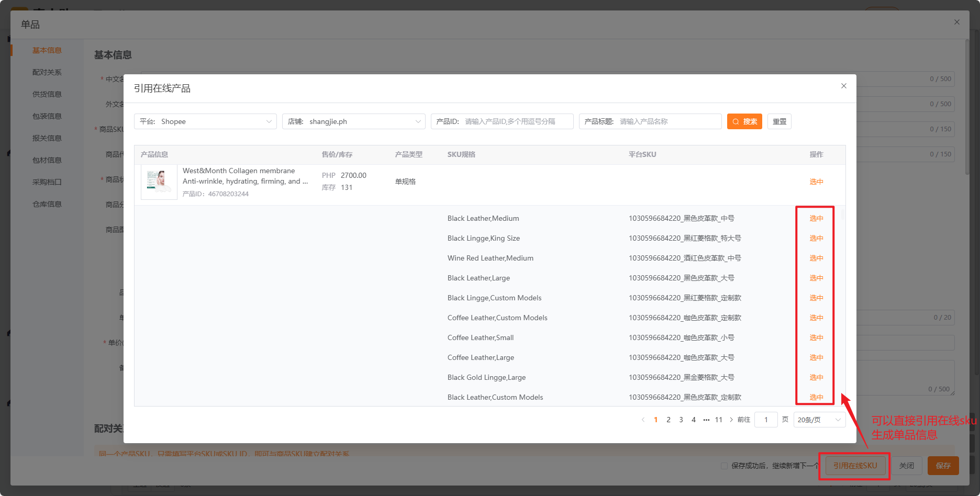Open the 20条/页 page size dropdown
This screenshot has width=980, height=496.
point(819,420)
